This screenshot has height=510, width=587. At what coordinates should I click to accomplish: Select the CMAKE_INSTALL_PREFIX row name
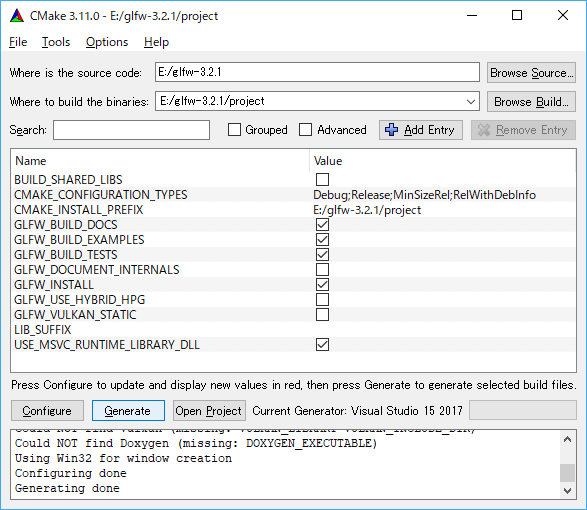tap(79, 210)
